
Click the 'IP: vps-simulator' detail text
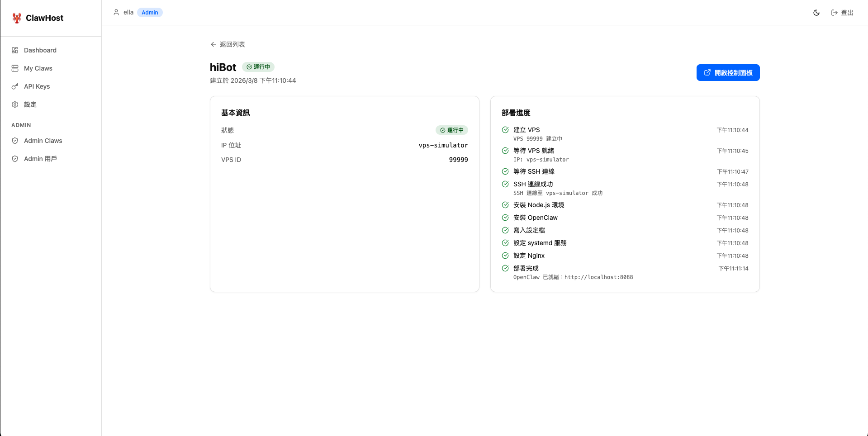pyautogui.click(x=541, y=160)
